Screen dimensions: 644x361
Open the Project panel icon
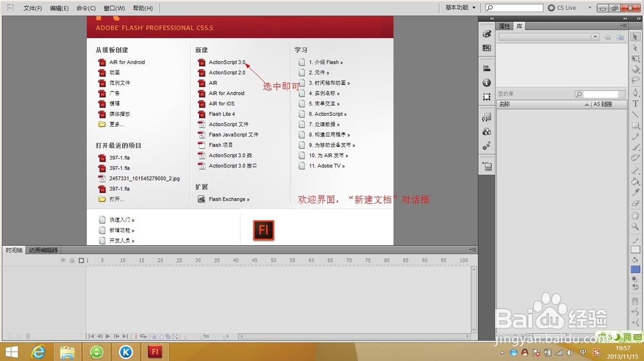(487, 166)
